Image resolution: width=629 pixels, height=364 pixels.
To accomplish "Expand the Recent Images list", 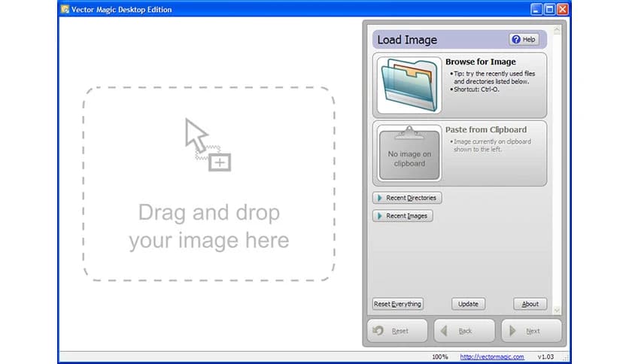I will [x=403, y=216].
